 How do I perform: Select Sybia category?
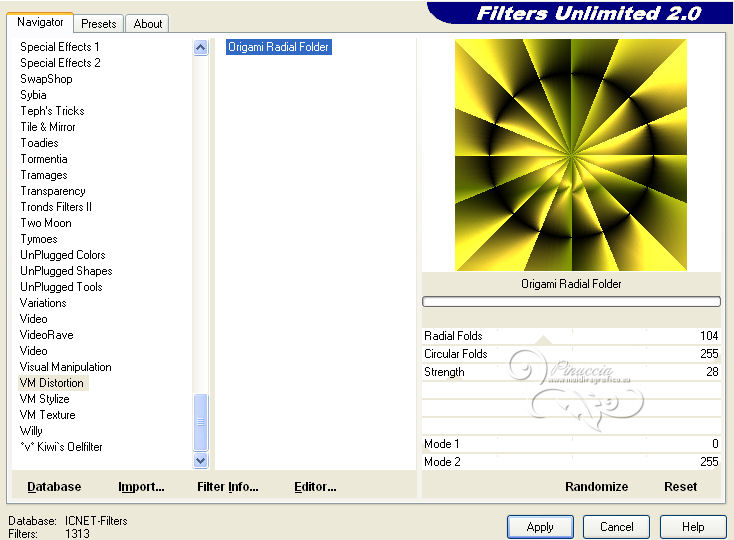tap(33, 95)
